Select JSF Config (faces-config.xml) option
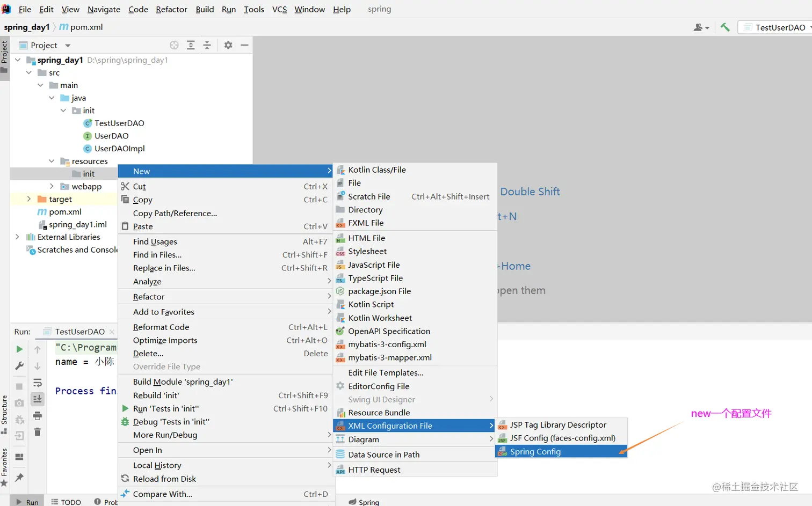Image resolution: width=812 pixels, height=506 pixels. click(561, 438)
